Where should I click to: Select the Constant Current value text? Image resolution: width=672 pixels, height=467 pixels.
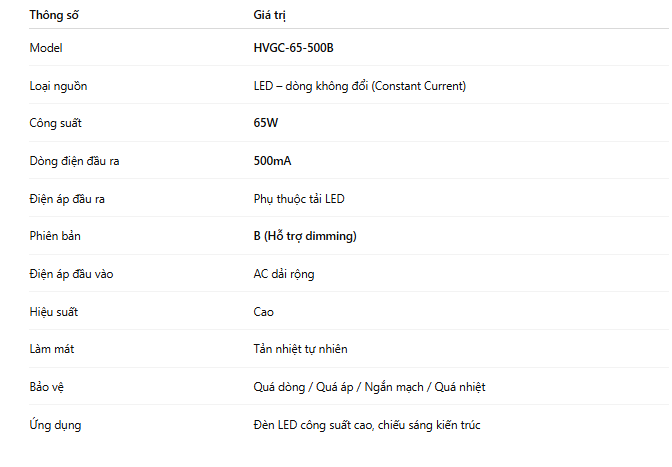[359, 86]
